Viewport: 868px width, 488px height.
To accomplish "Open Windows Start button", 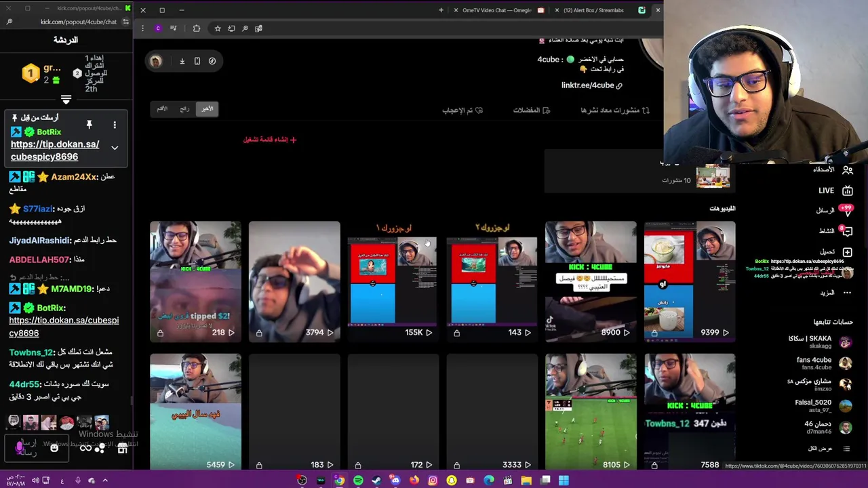I will coord(564,481).
